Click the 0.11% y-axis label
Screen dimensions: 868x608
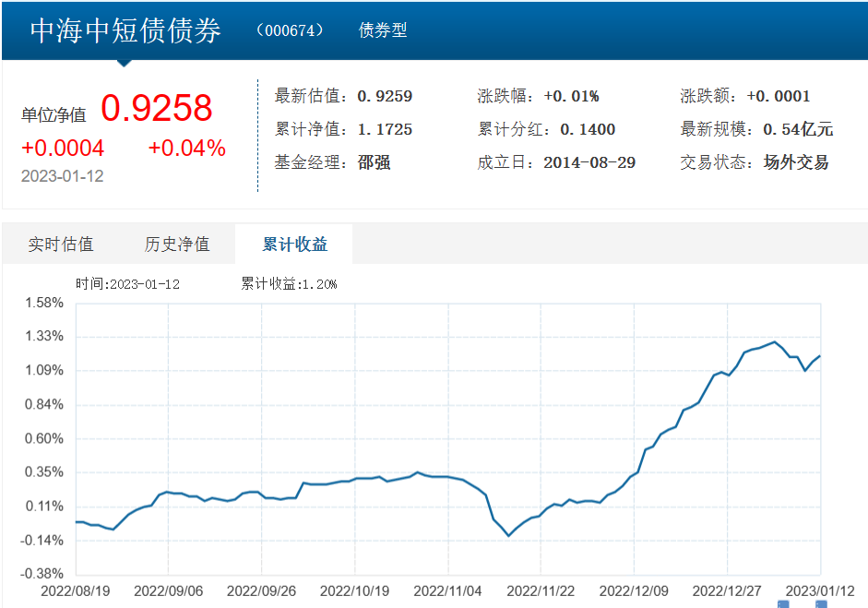click(44, 507)
